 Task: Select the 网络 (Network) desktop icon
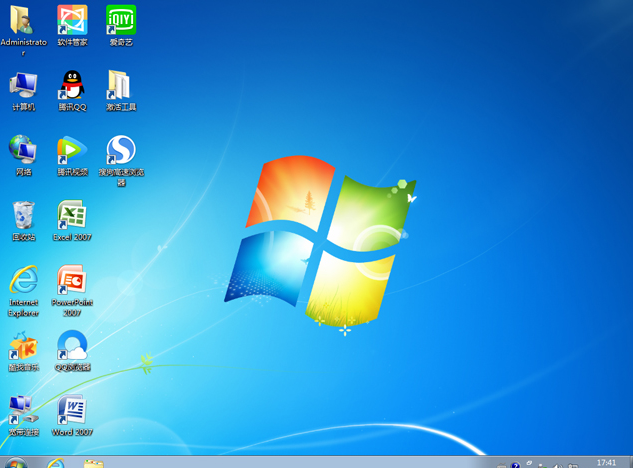pyautogui.click(x=23, y=151)
